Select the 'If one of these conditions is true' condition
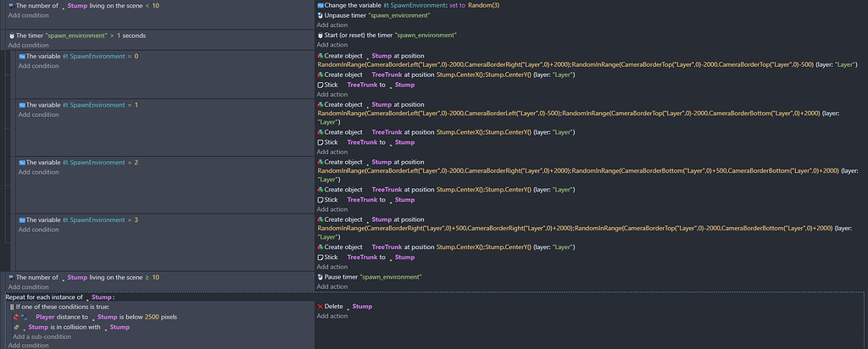The height and width of the screenshot is (349, 868). [63, 307]
